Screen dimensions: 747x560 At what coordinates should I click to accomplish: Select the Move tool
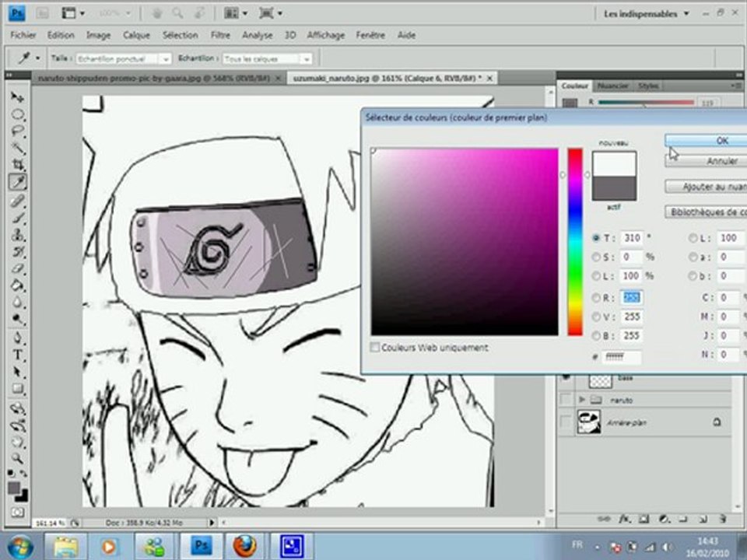click(x=18, y=97)
